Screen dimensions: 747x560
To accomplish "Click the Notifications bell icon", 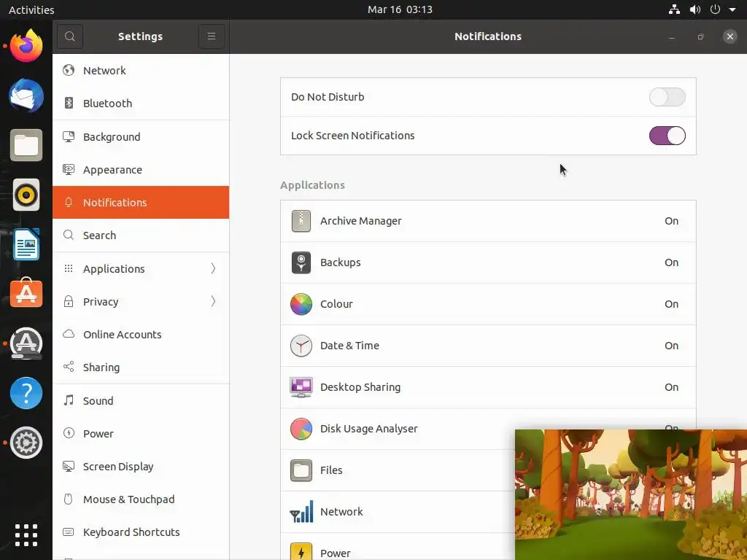I will pyautogui.click(x=69, y=203).
